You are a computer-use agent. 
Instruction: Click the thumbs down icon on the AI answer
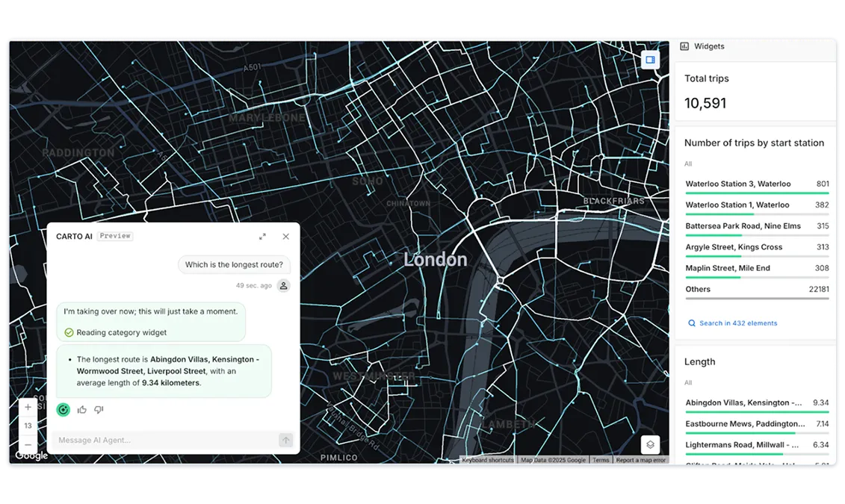tap(98, 409)
